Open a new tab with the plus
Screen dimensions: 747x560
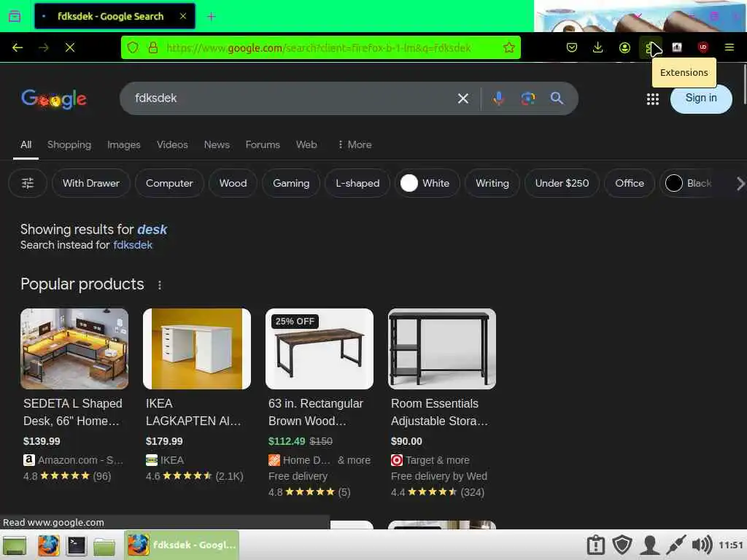[x=211, y=17]
